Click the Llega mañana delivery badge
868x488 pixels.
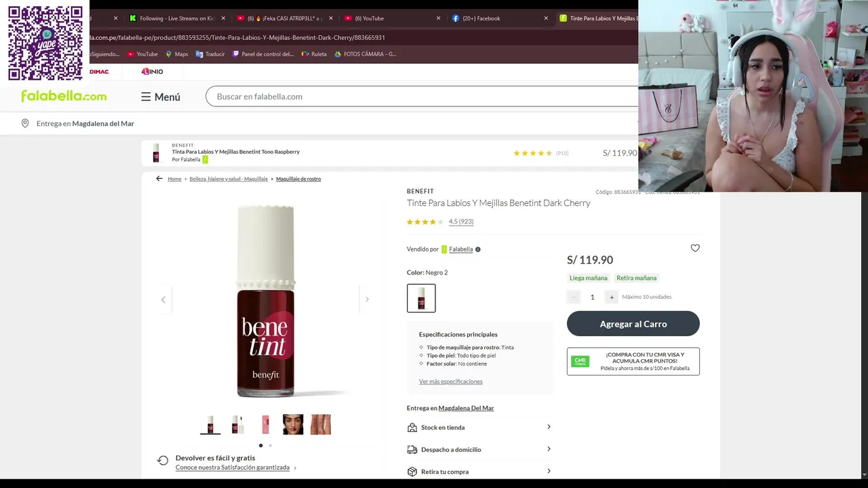click(589, 278)
